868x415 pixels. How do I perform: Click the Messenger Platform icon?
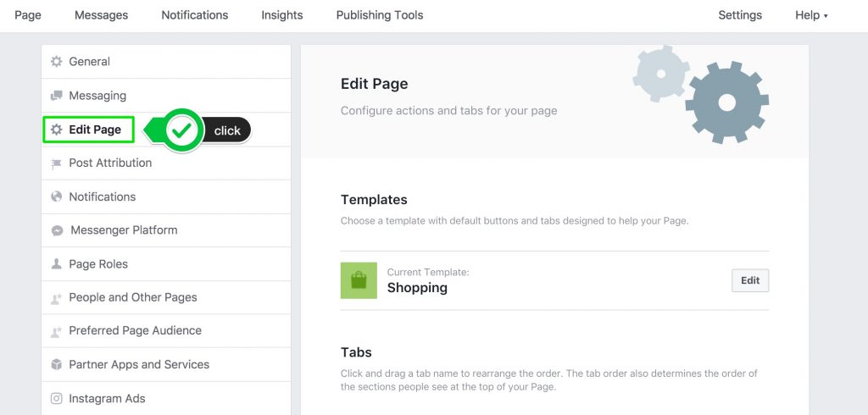[x=57, y=230]
